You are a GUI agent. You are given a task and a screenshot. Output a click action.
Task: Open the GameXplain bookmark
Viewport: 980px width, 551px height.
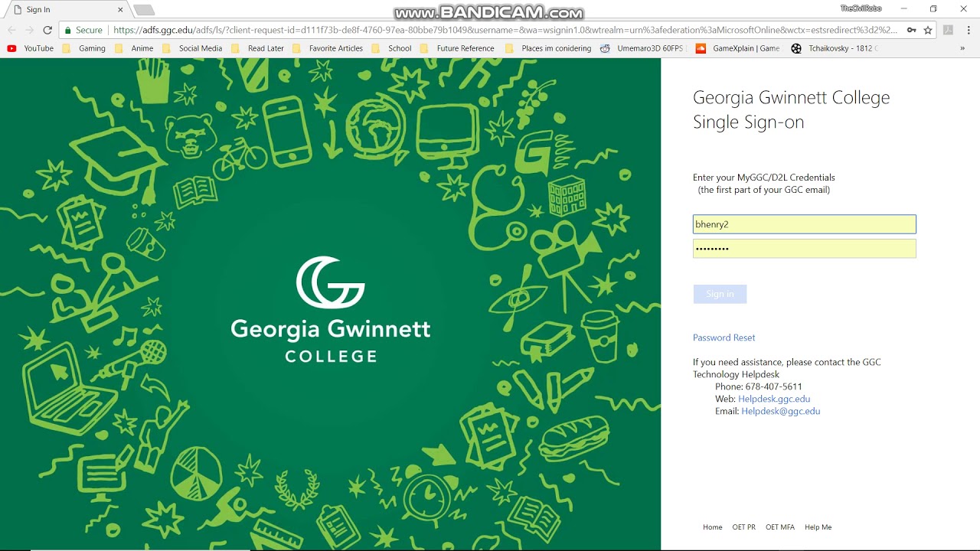pyautogui.click(x=738, y=48)
